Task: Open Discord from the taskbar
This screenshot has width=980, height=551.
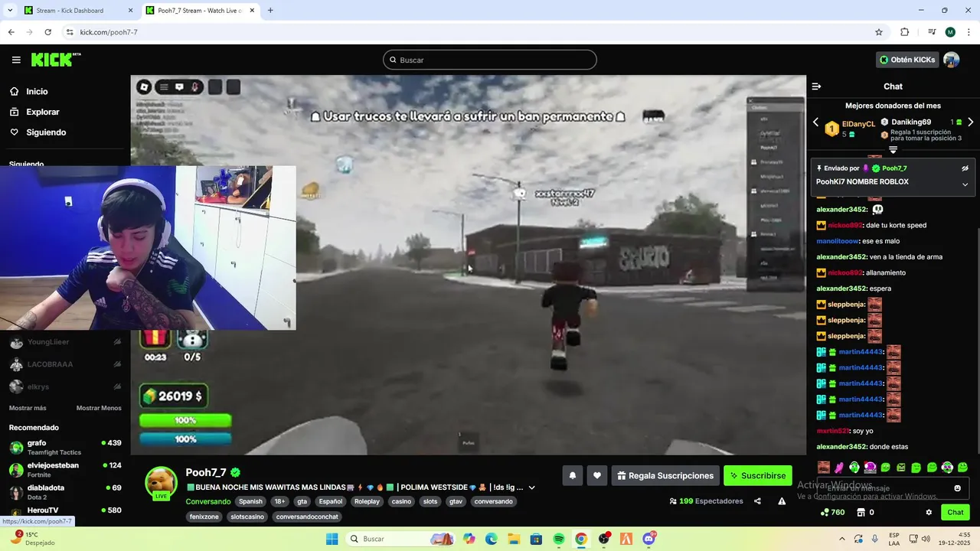Action: point(648,539)
